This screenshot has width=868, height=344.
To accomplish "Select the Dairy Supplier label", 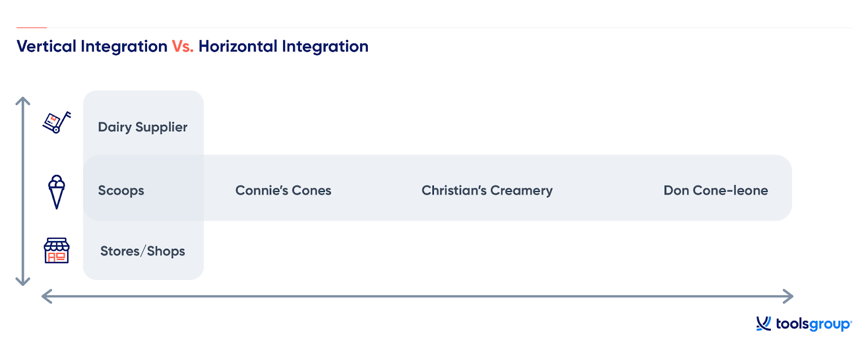I will coord(143,128).
